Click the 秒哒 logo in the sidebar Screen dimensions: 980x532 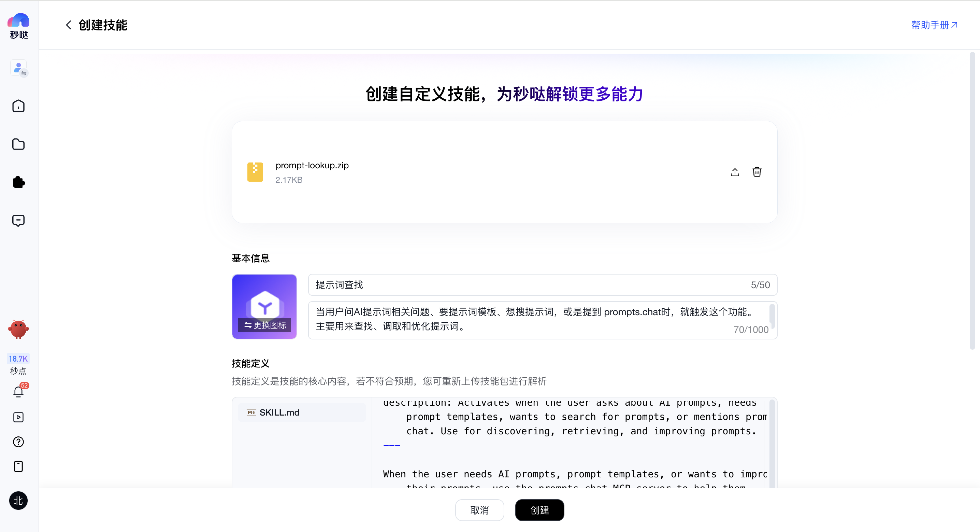click(x=18, y=26)
